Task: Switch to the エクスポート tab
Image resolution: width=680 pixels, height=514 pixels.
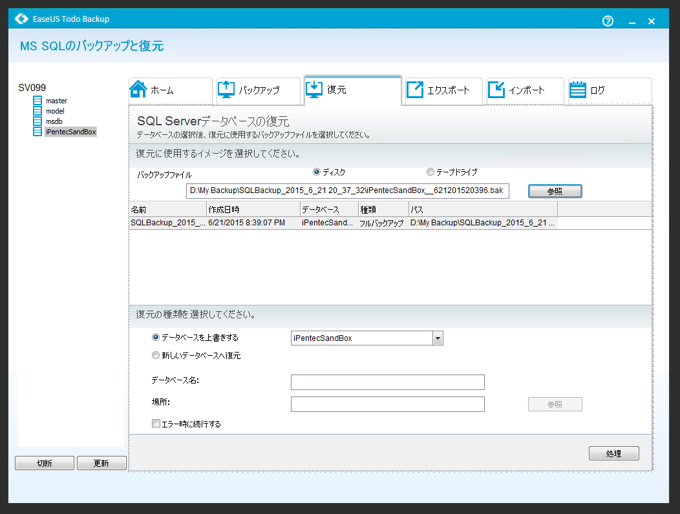Action: coord(444,90)
